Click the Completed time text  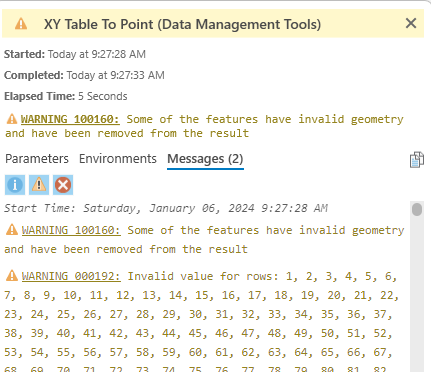click(84, 75)
